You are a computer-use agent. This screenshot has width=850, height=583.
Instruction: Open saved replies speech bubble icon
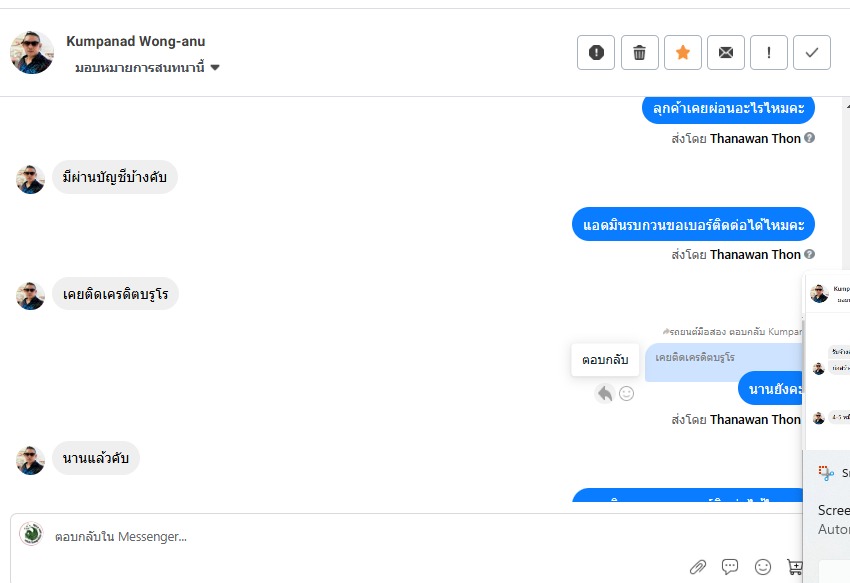coord(730,567)
